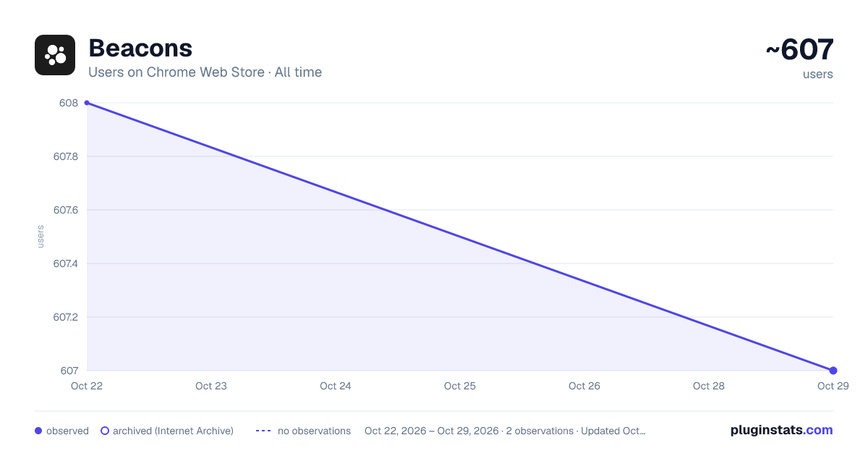Click the Oct 25 x-axis label

click(x=460, y=386)
